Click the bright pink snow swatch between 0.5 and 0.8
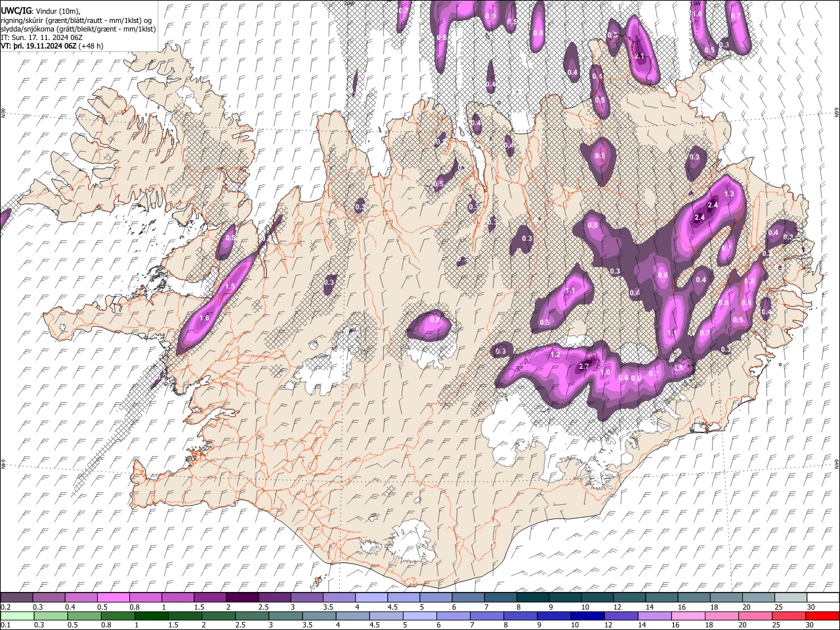840x630 pixels. tap(114, 598)
